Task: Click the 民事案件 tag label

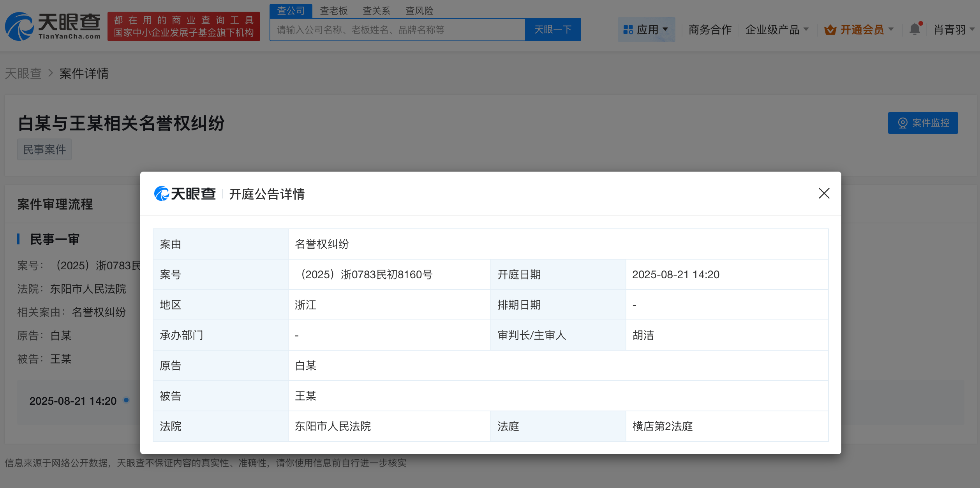Action: pos(44,149)
